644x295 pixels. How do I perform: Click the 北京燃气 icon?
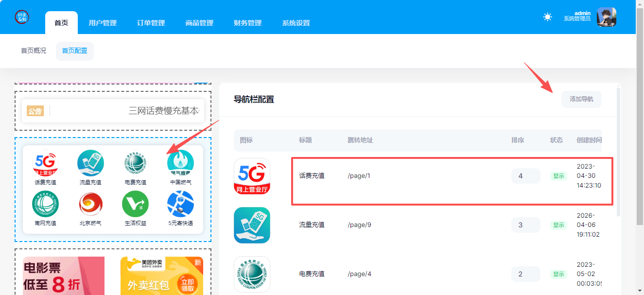pyautogui.click(x=90, y=204)
